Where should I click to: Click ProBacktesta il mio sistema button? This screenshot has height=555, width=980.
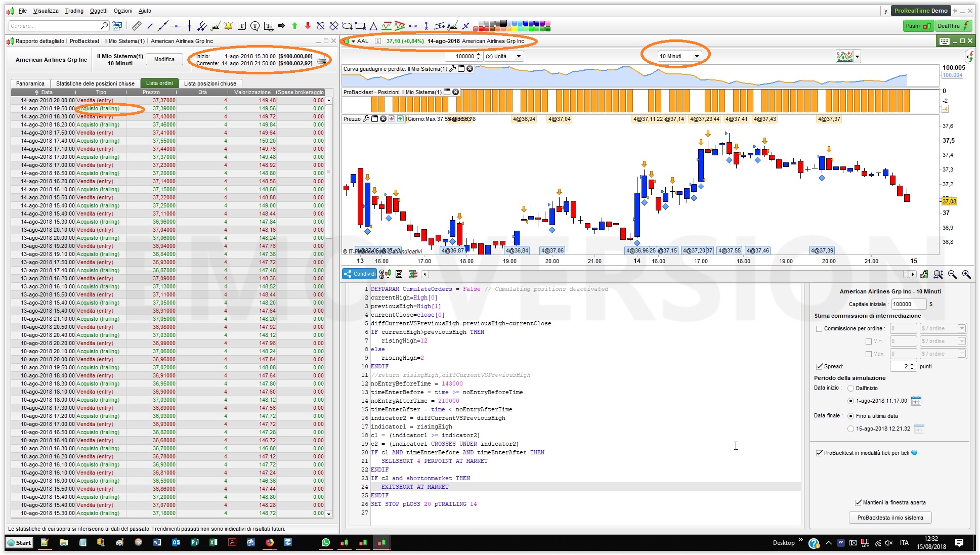coord(890,518)
